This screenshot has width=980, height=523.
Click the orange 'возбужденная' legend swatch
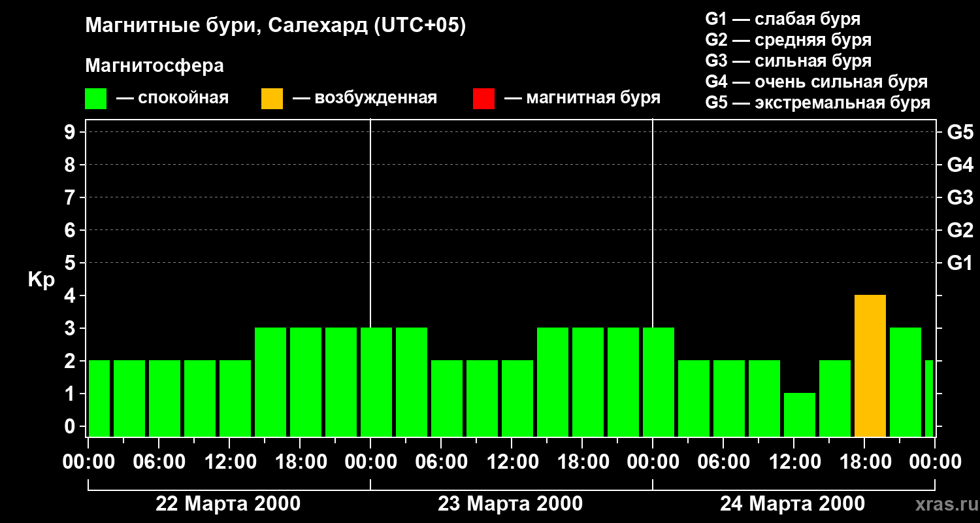(272, 99)
